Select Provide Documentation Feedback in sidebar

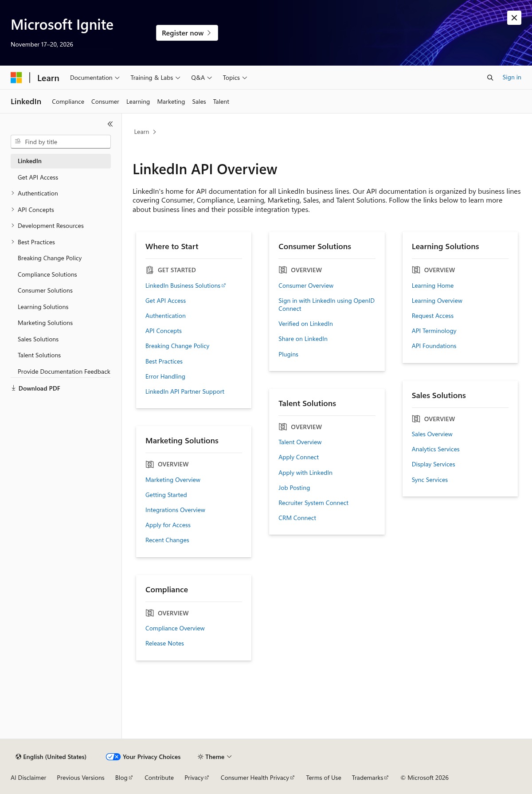point(64,372)
